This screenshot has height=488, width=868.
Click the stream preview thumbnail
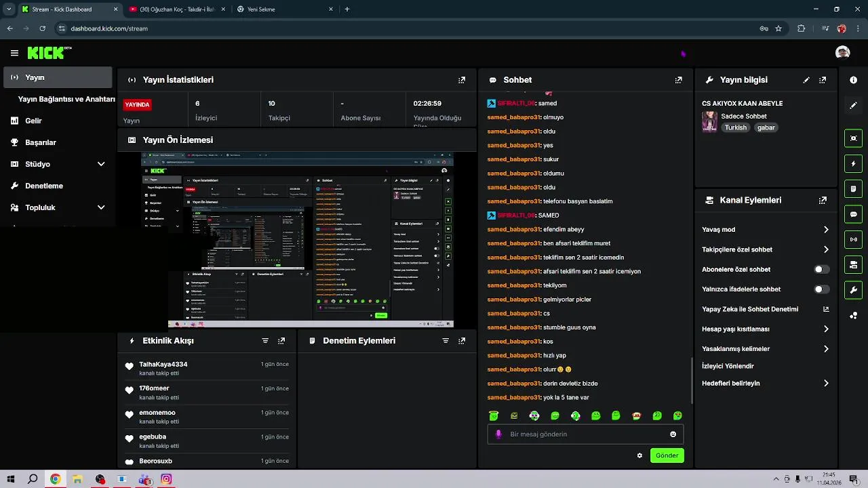point(297,240)
